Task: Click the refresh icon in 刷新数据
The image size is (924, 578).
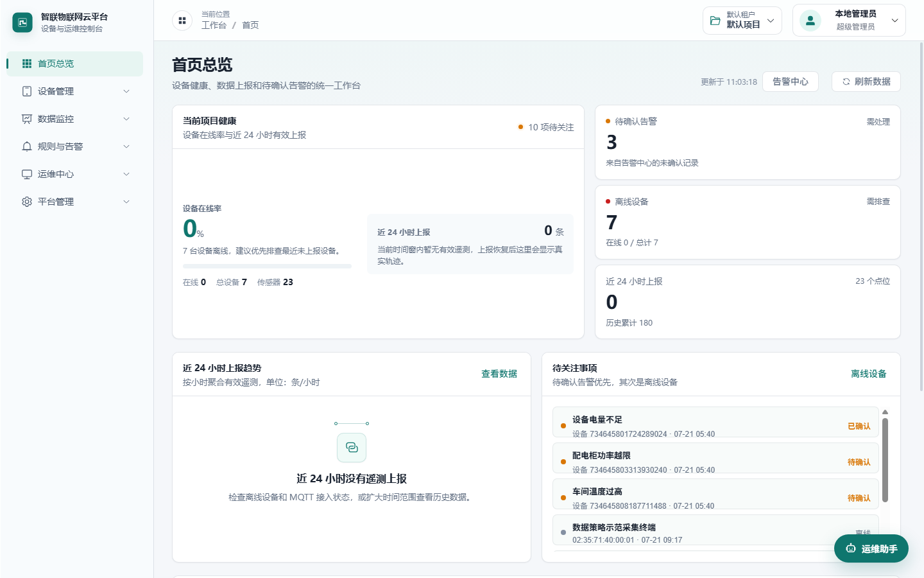Action: 846,82
